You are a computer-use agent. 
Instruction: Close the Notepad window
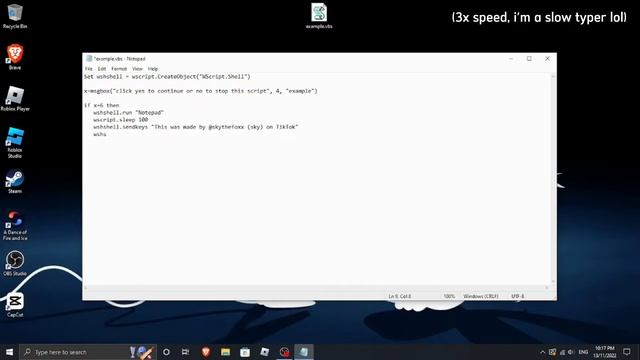(x=547, y=59)
